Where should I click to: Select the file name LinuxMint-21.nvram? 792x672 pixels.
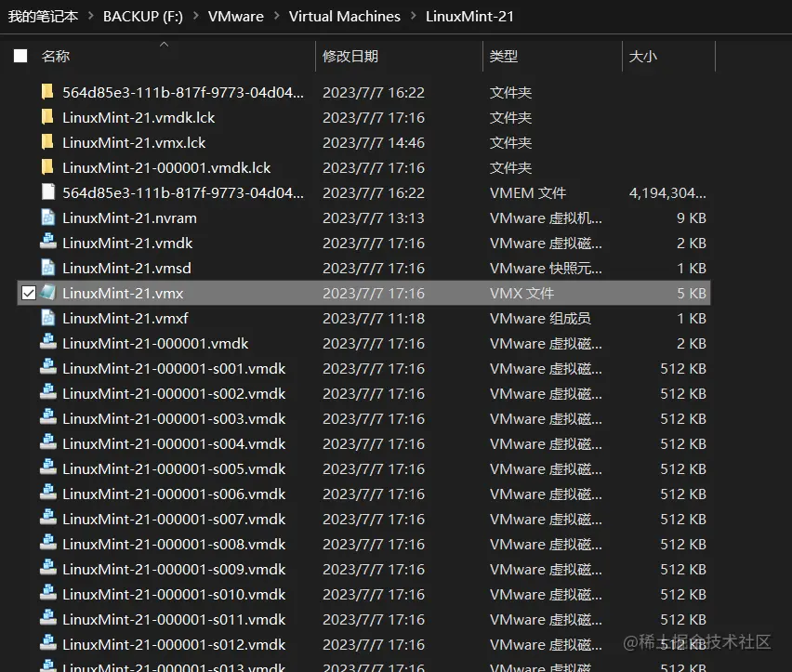(130, 218)
